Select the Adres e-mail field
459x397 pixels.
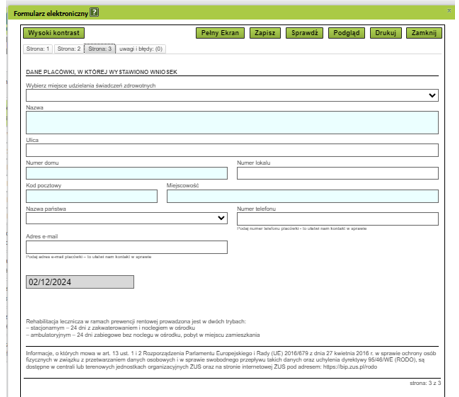point(127,247)
